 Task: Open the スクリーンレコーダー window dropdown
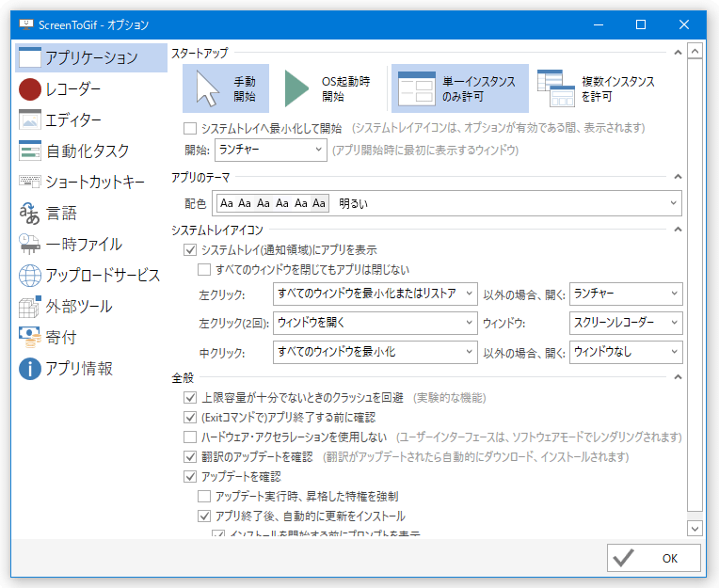(x=626, y=323)
